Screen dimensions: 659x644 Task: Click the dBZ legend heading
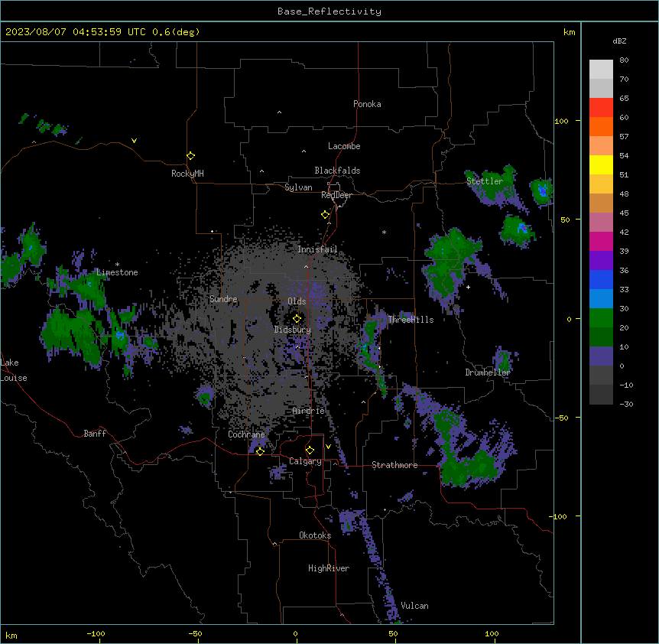pos(619,41)
